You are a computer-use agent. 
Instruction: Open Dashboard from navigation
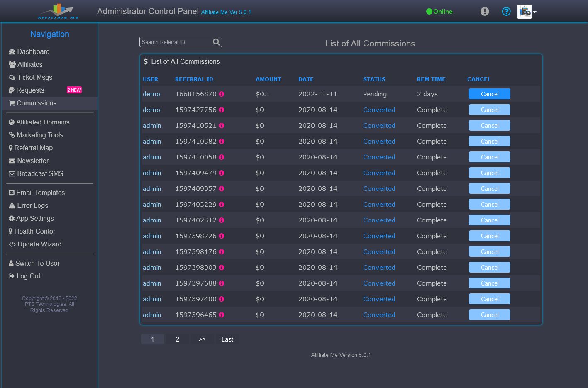pyautogui.click(x=33, y=51)
